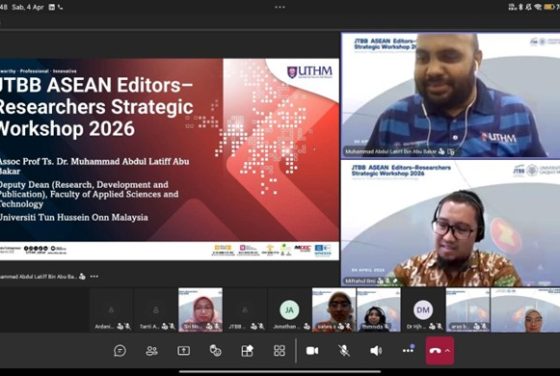Viewport: 560px width, 376px height.
Task: Select the shared slide presentation
Action: pyautogui.click(x=169, y=159)
